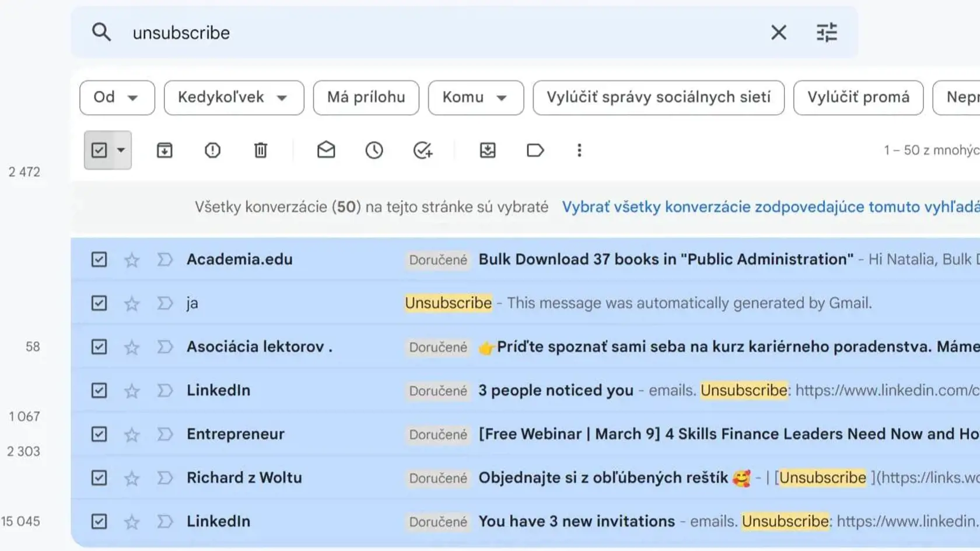Uncheck the LinkedIn 3 people noticed you checkbox
Image resolution: width=980 pixels, height=551 pixels.
[x=99, y=391]
